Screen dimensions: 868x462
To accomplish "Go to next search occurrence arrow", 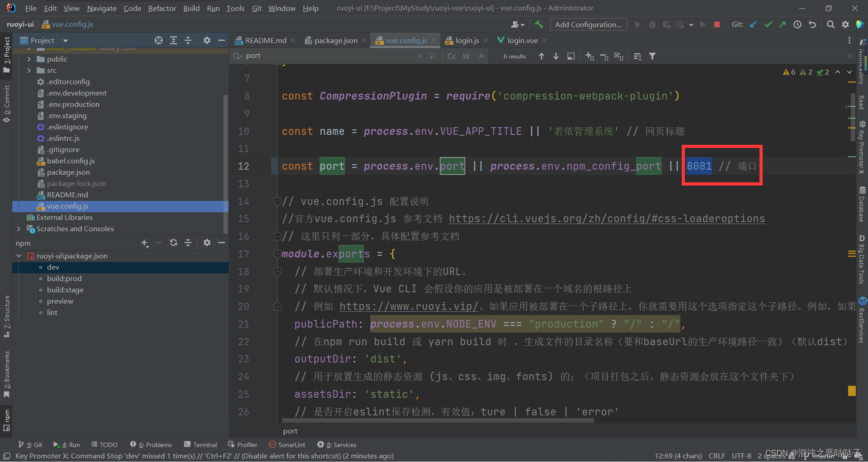I will coord(556,56).
